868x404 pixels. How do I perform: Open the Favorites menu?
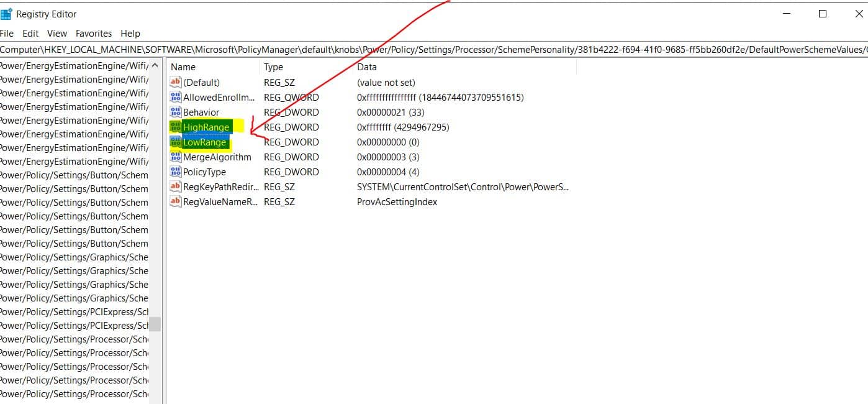[94, 34]
